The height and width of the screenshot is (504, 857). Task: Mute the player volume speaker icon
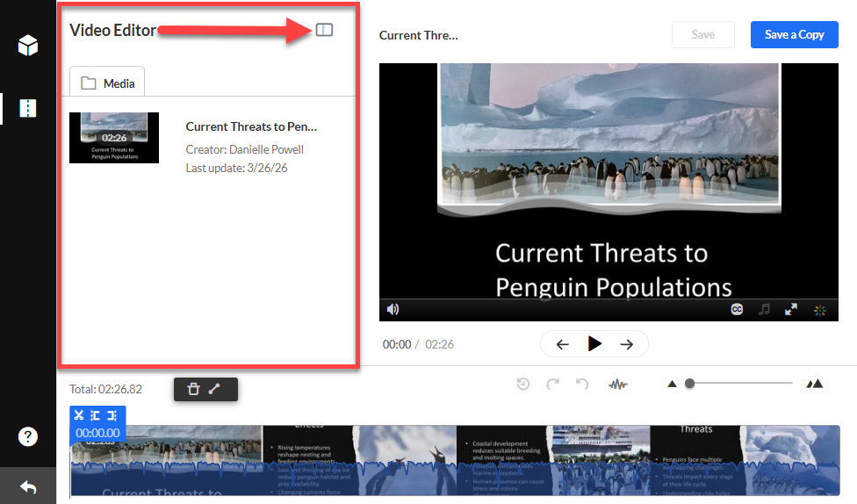click(x=393, y=309)
